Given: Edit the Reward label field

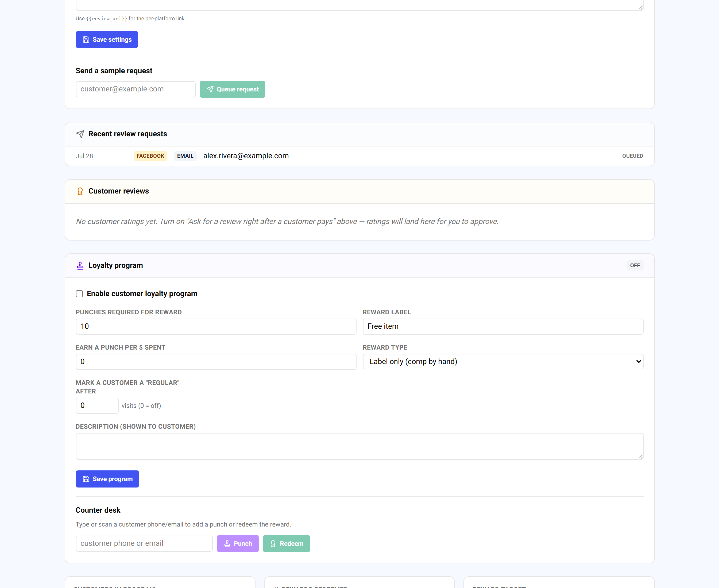Looking at the screenshot, I should click(x=503, y=327).
